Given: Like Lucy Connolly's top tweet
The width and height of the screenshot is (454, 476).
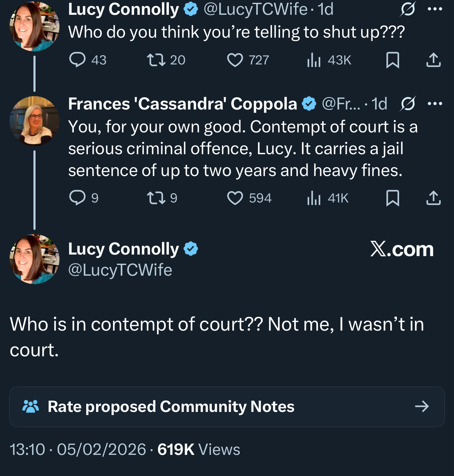Looking at the screenshot, I should [x=235, y=60].
